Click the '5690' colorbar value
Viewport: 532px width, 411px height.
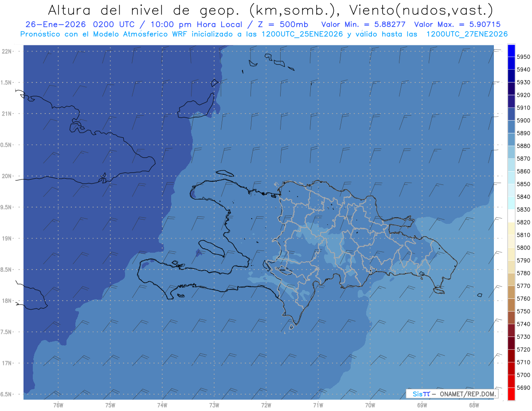click(523, 388)
